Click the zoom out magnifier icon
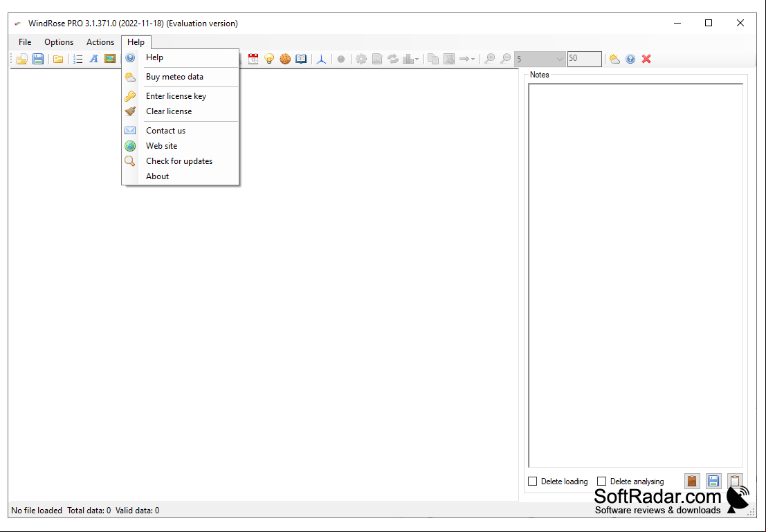The image size is (766, 532). pyautogui.click(x=506, y=59)
